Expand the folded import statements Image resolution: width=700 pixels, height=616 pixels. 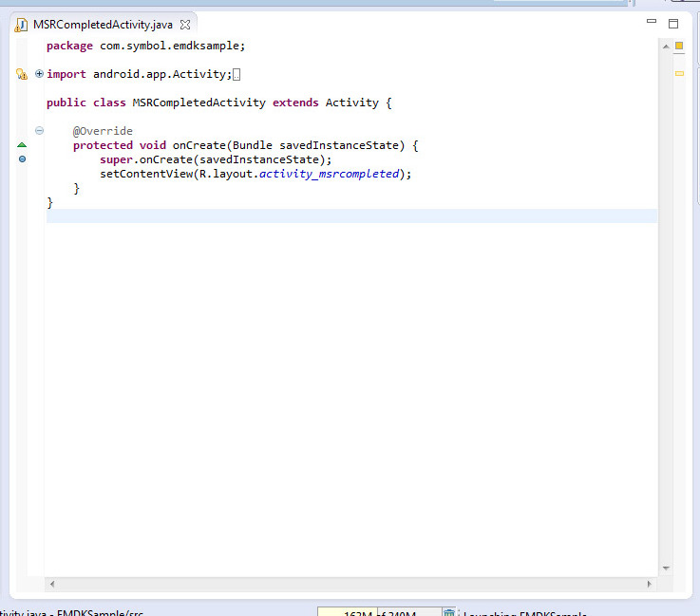click(x=39, y=74)
